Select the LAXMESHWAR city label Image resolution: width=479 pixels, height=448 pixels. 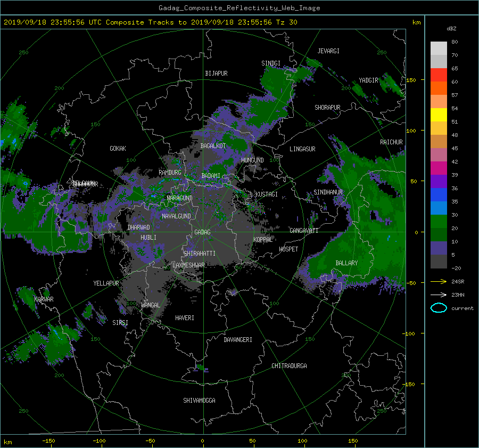tap(188, 265)
